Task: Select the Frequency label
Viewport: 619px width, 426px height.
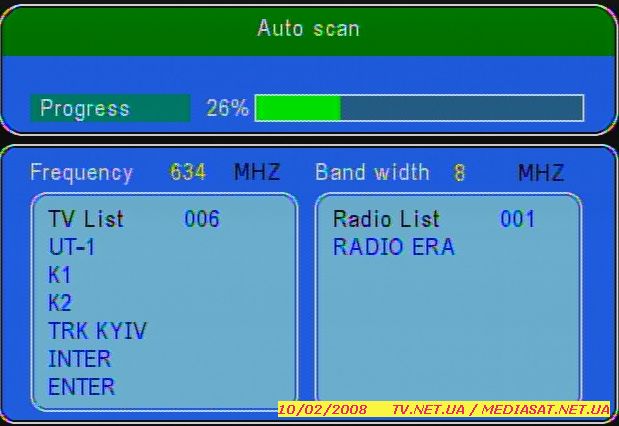Action: 81,172
